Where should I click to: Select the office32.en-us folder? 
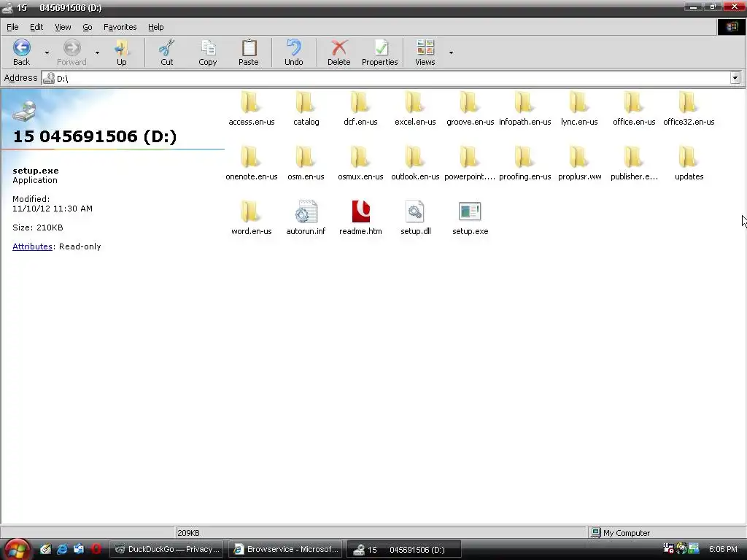[x=689, y=109]
